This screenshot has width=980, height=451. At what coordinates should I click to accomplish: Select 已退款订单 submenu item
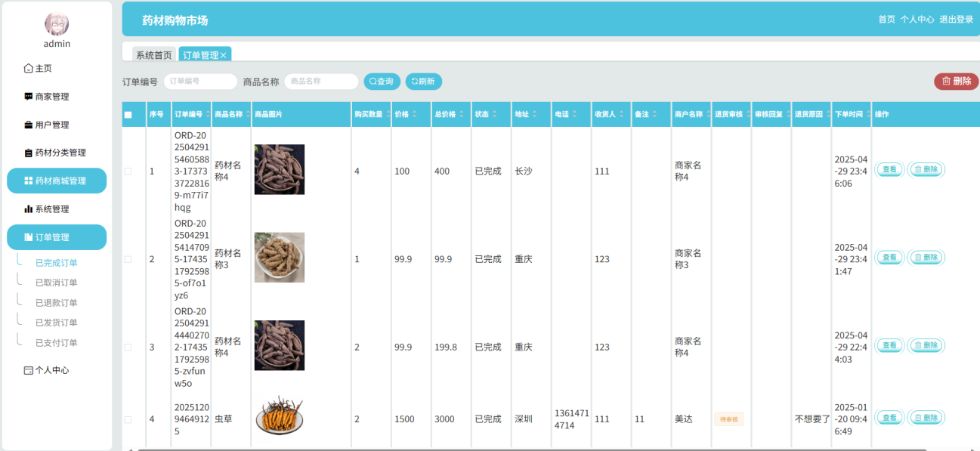coord(57,303)
